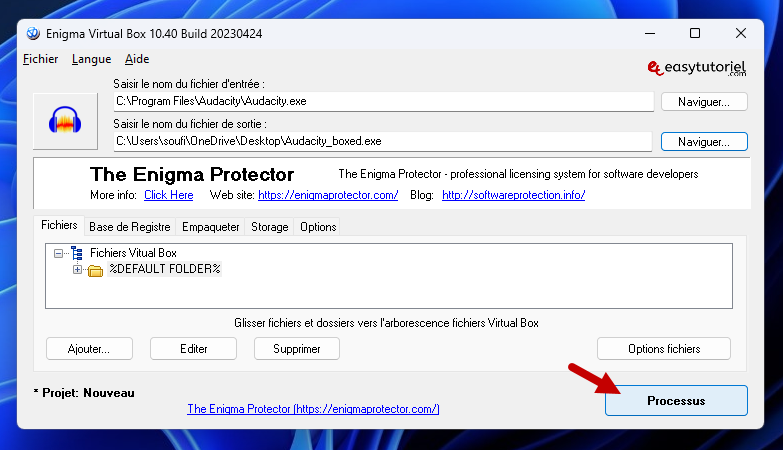Expand the %DEFAULT FOLDER% node
This screenshot has width=783, height=450.
coord(77,270)
